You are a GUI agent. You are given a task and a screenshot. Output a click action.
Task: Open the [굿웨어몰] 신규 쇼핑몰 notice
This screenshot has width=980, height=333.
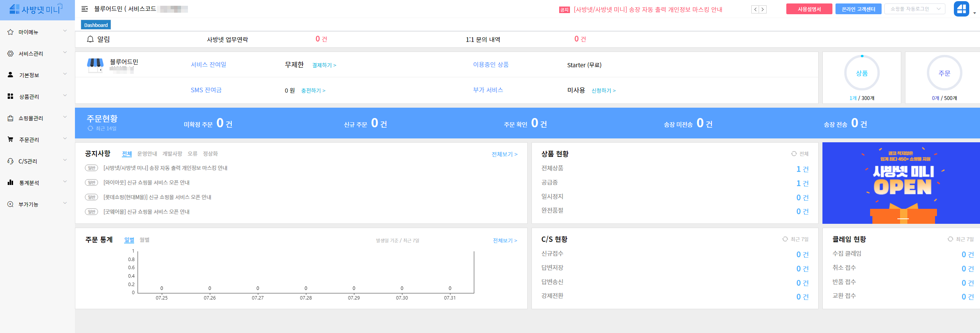[146, 212]
